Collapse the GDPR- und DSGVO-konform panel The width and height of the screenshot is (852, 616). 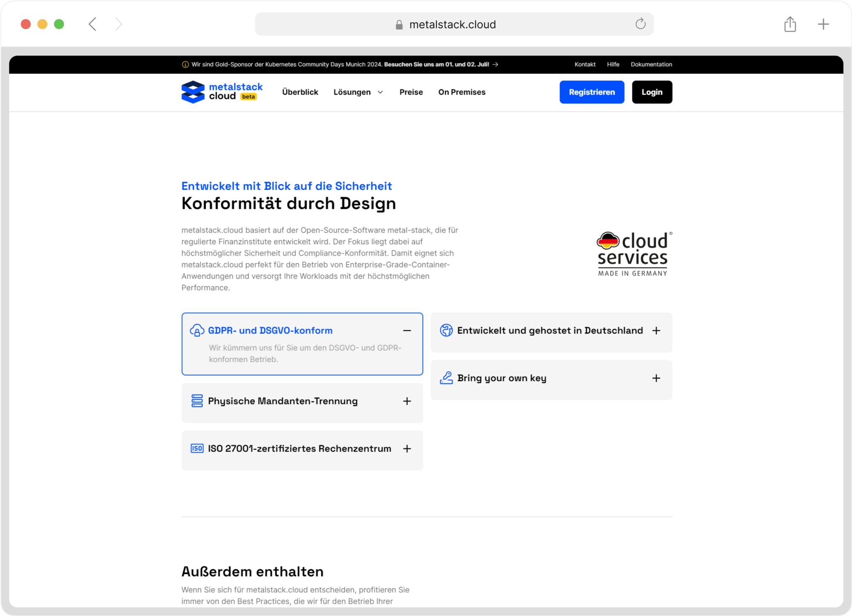point(407,331)
